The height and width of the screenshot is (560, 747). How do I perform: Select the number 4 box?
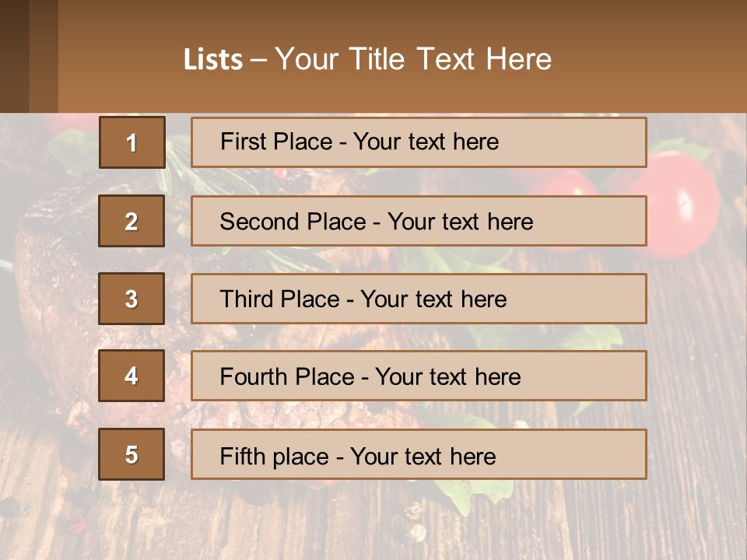[x=132, y=376]
